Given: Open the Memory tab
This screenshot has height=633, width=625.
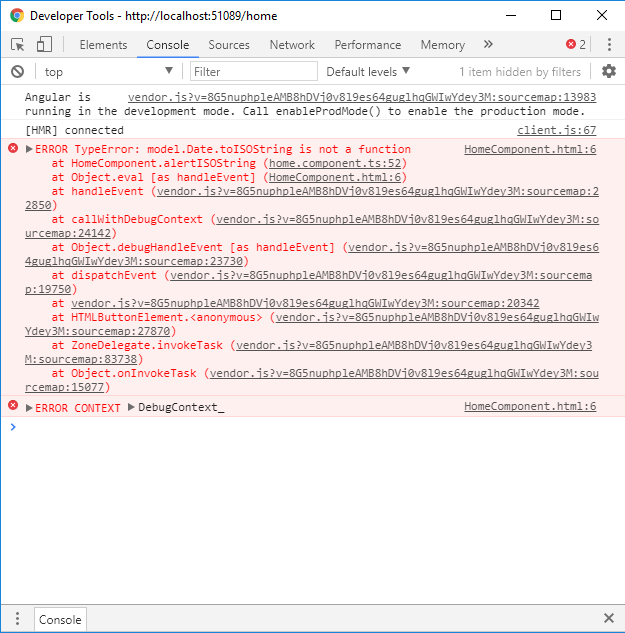Looking at the screenshot, I should pyautogui.click(x=443, y=45).
